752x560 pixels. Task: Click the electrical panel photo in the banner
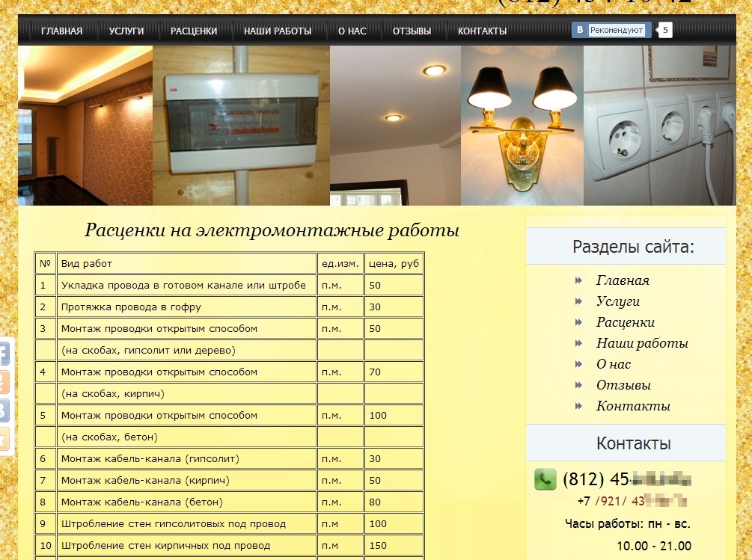[x=241, y=126]
